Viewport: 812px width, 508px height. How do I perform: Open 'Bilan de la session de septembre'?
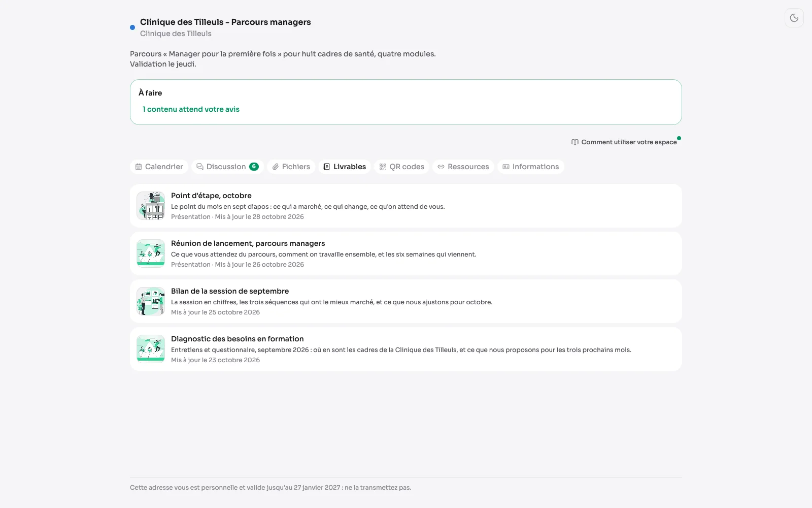[405, 301]
